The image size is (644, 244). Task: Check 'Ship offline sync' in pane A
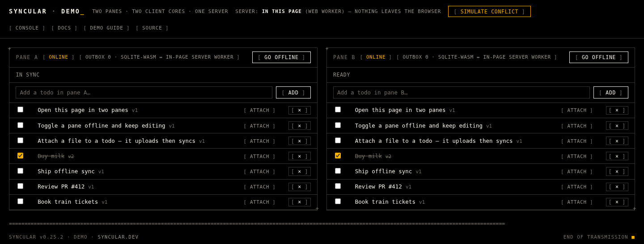click(20, 171)
